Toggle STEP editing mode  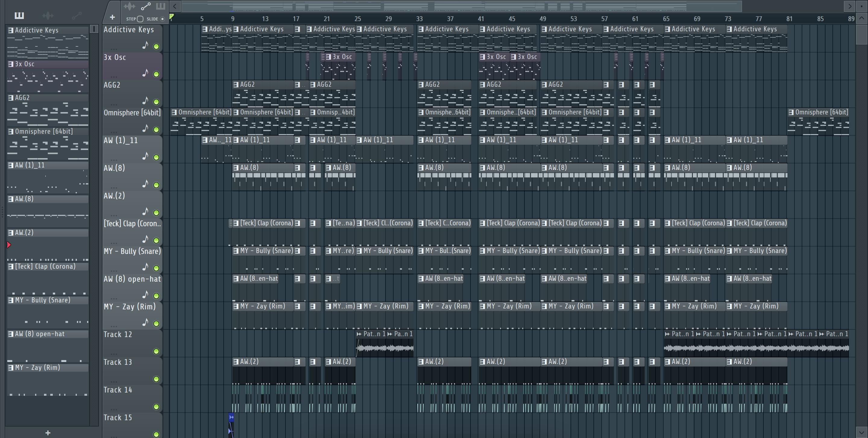point(140,19)
